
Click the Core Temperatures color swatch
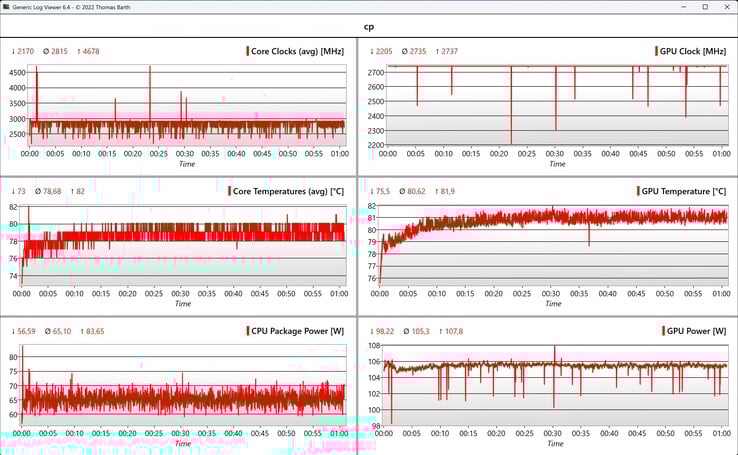click(230, 191)
